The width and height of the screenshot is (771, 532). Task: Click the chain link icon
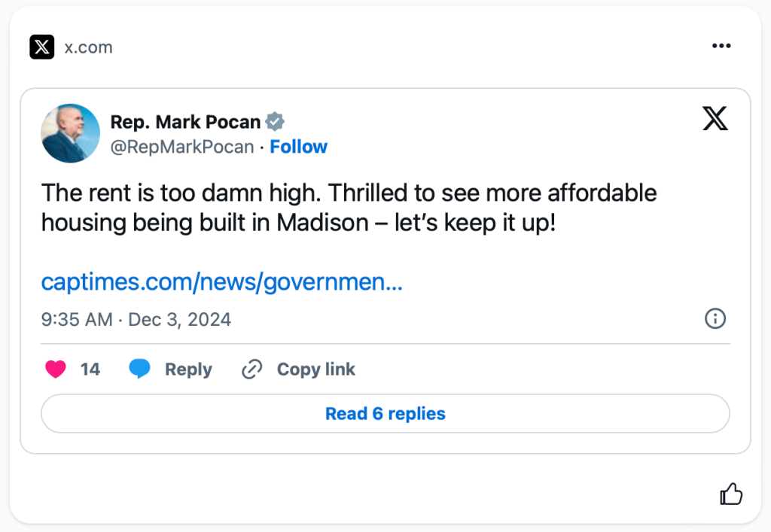coord(251,369)
